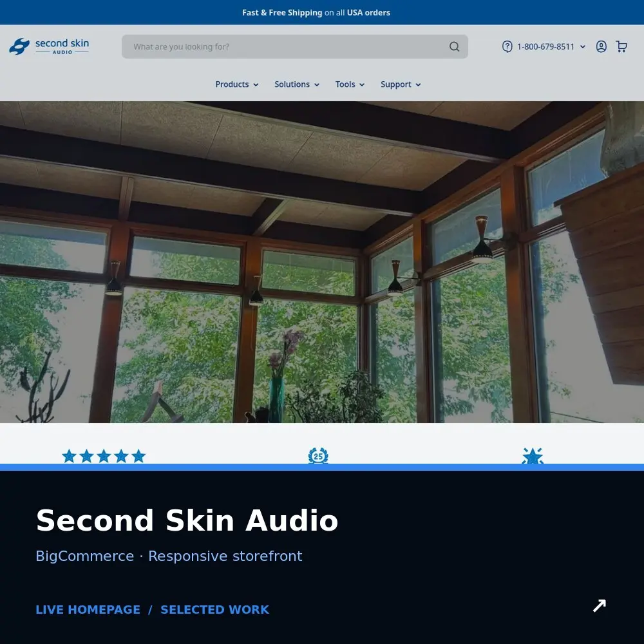Click the Fast & Free Shipping banner
644x644 pixels.
[x=322, y=12]
